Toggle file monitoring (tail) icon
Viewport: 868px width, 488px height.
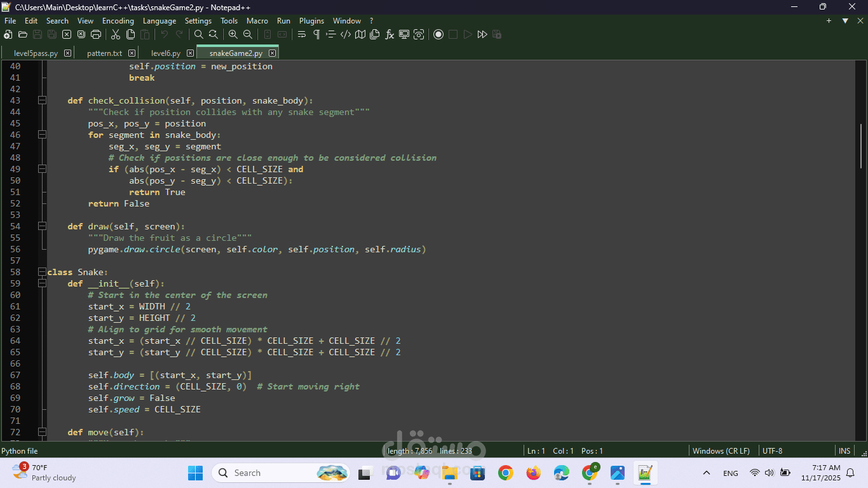[419, 34]
